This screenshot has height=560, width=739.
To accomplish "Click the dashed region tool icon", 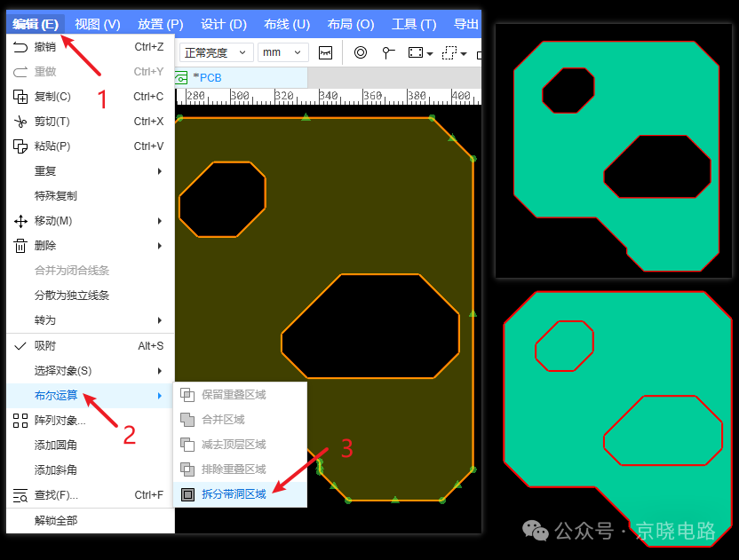I will [x=449, y=52].
